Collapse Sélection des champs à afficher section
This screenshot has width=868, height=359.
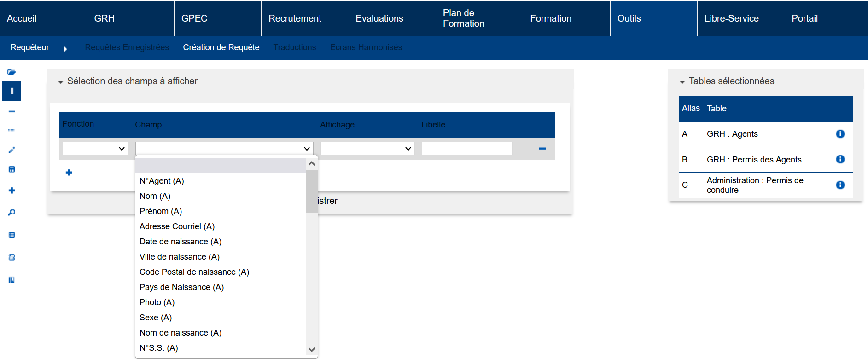[60, 82]
